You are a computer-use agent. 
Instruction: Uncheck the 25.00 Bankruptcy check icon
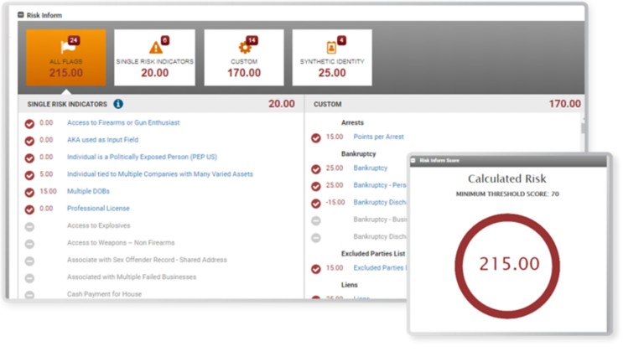[316, 169]
